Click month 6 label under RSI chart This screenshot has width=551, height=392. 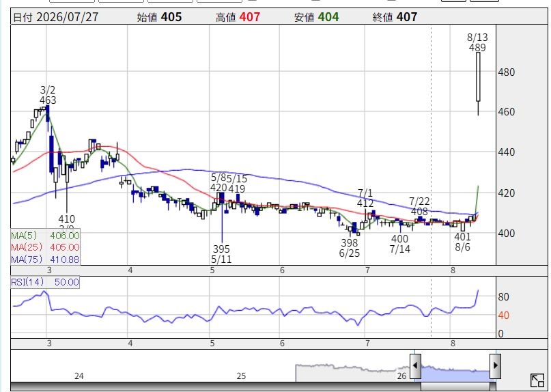tap(282, 344)
